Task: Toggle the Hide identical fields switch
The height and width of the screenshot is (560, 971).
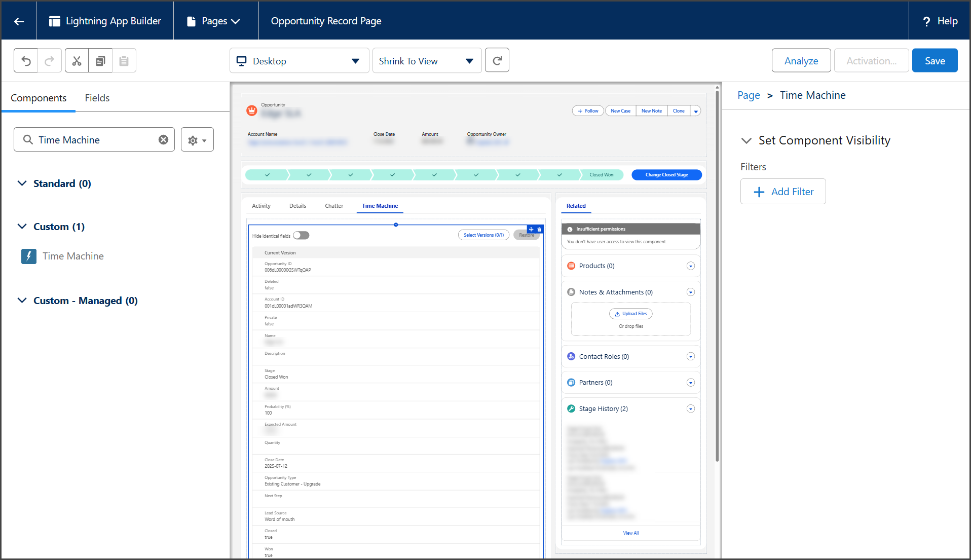Action: tap(301, 236)
